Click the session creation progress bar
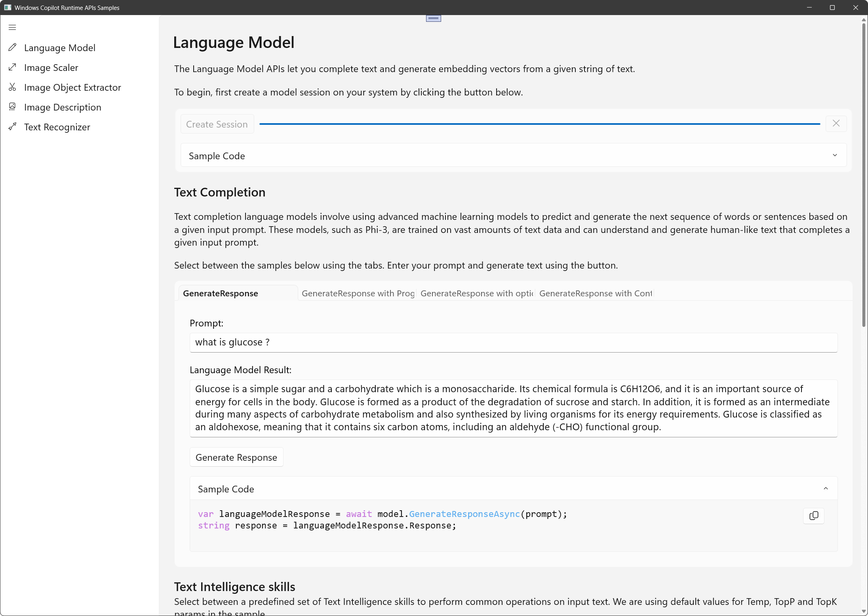Screen dimensions: 868x616 point(539,124)
